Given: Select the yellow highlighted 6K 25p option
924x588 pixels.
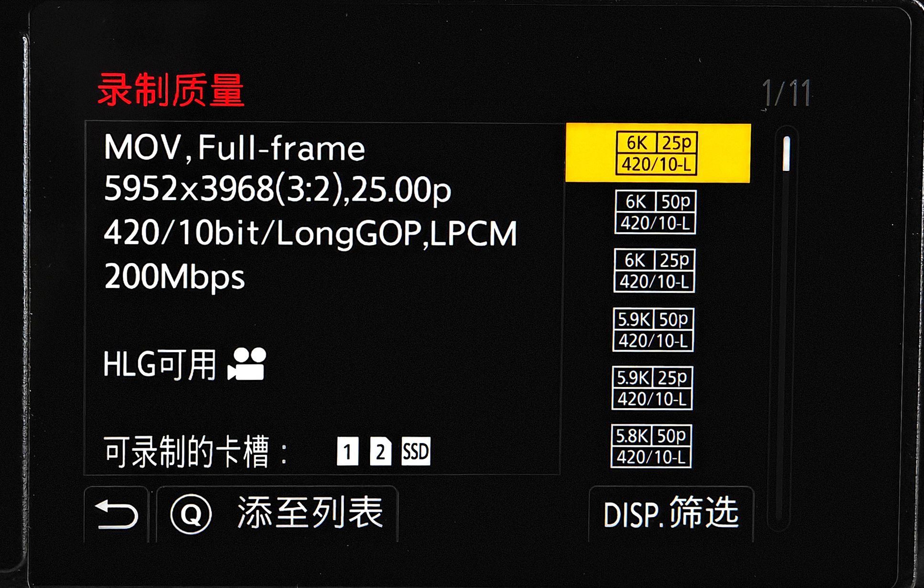Looking at the screenshot, I should pos(658,153).
